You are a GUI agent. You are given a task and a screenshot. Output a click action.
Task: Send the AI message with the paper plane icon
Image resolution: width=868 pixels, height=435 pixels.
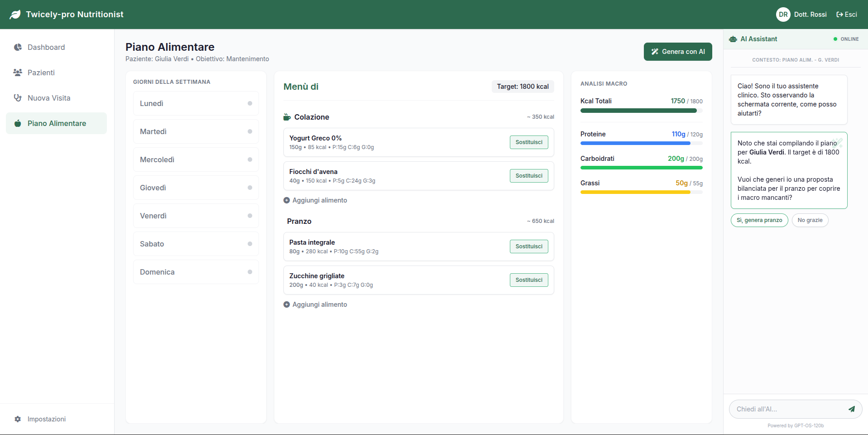[852, 409]
